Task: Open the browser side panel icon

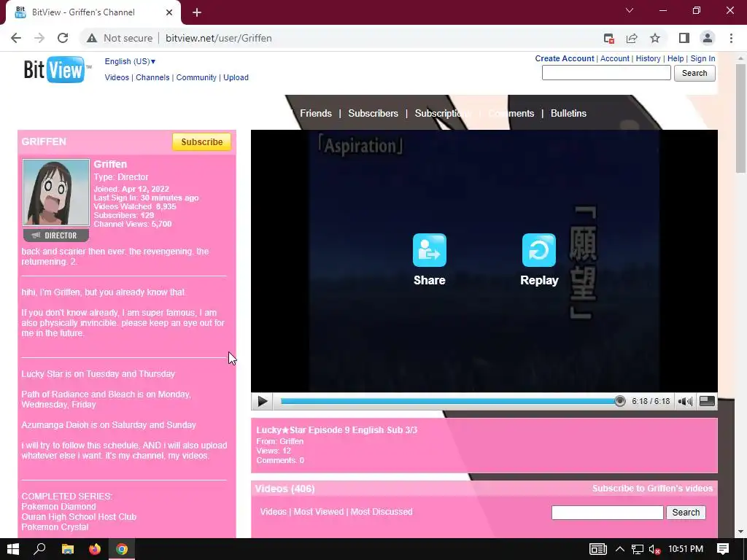Action: pos(684,38)
